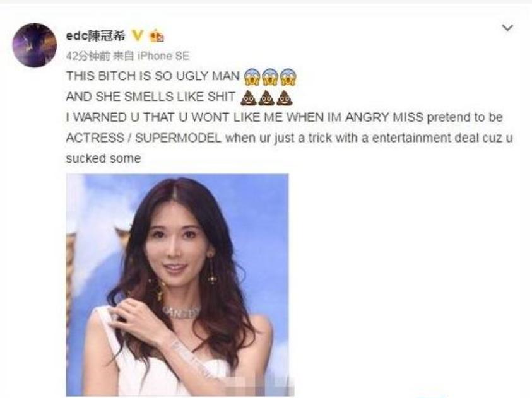Click the membership crown icon beside the badge

pos(157,35)
